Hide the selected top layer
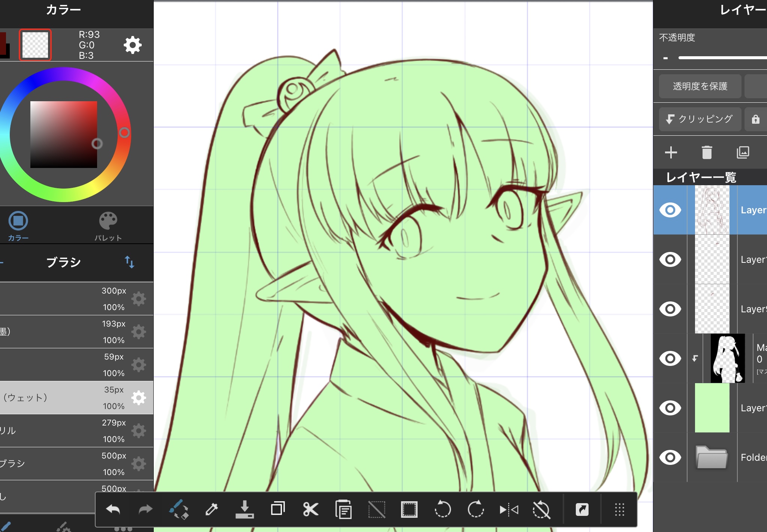This screenshot has height=532, width=767. 670,210
